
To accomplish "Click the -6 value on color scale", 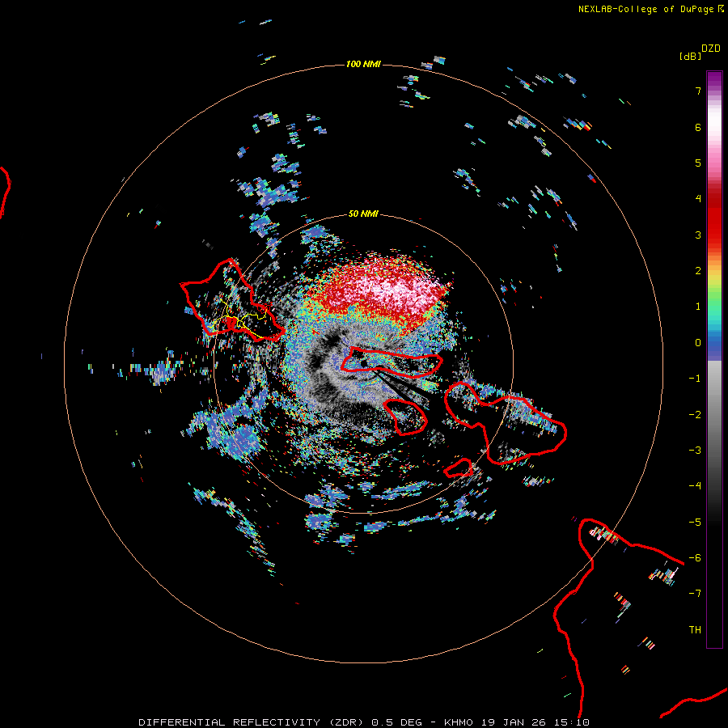I will [x=695, y=558].
